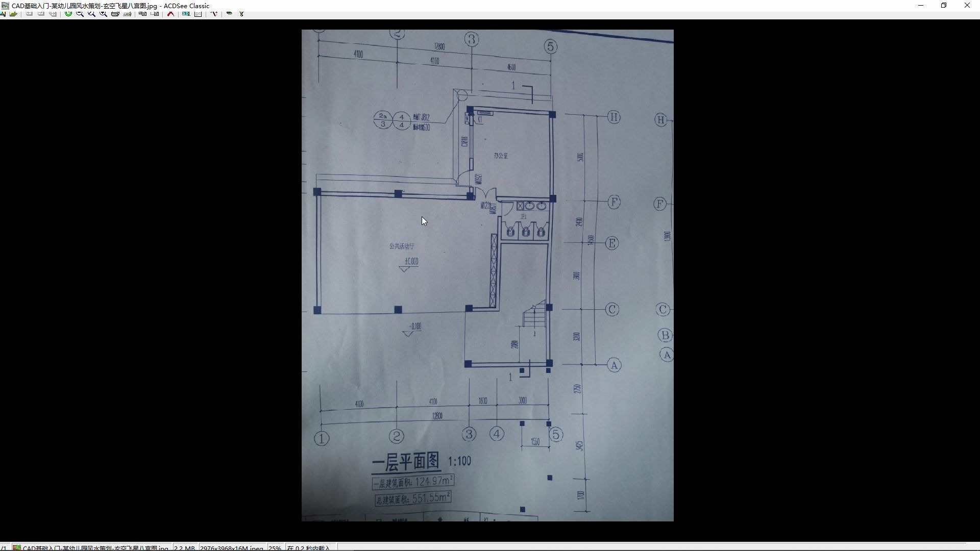
Task: Click the rename 'ab' icon
Action: (x=186, y=14)
